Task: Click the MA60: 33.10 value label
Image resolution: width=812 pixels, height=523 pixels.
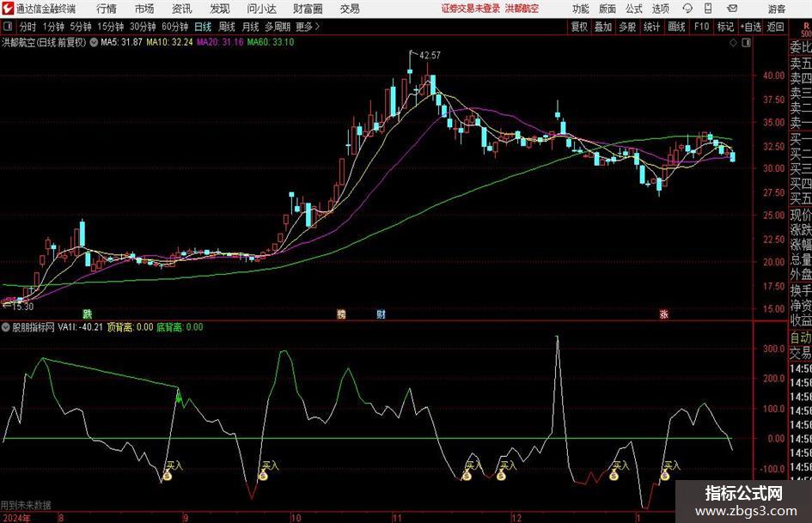Action: (271, 42)
